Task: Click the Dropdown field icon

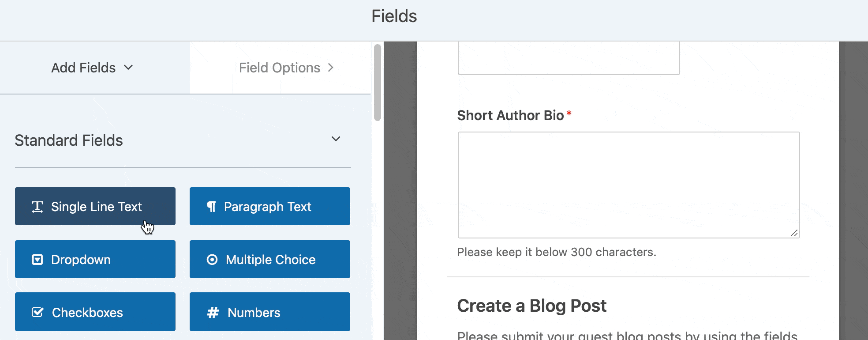Action: [37, 260]
